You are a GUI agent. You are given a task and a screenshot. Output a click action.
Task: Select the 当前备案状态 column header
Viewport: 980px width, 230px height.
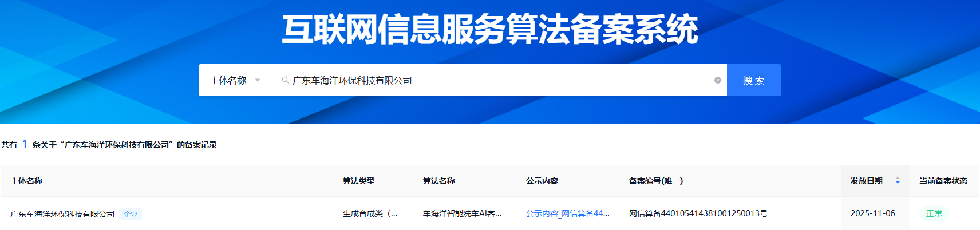[943, 181]
